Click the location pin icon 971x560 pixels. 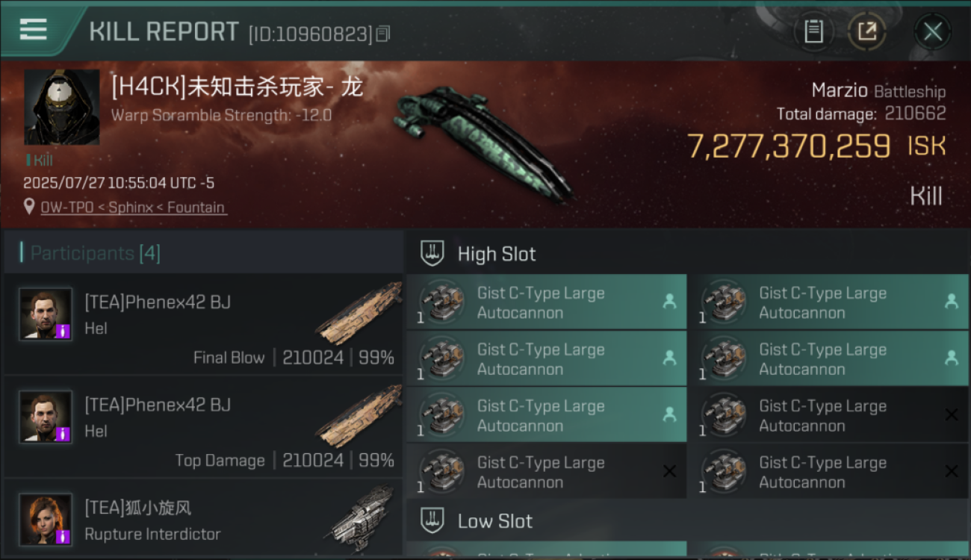pos(30,207)
